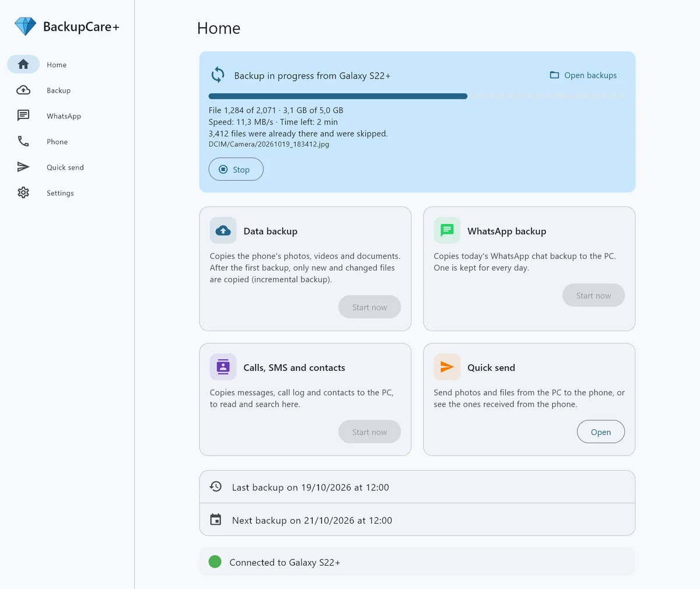Screen dimensions: 700x589
Task: Open the Quick send sidebar section
Action: pyautogui.click(x=65, y=167)
